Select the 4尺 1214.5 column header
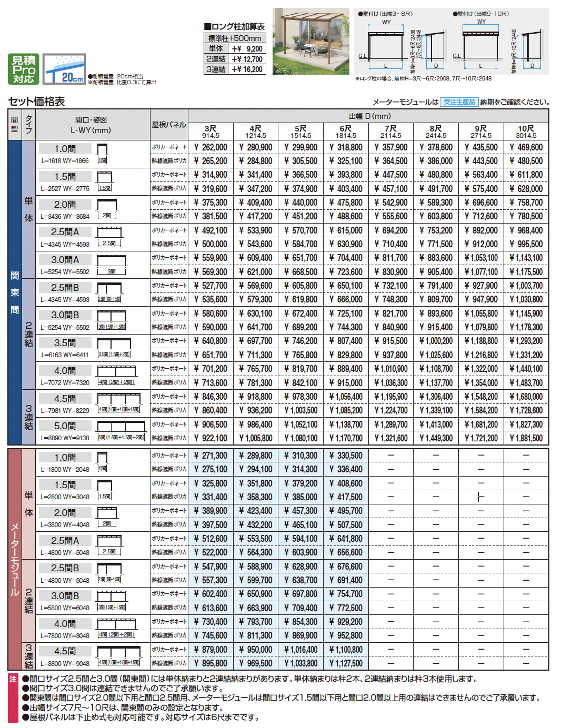This screenshot has height=728, width=562. 256,132
